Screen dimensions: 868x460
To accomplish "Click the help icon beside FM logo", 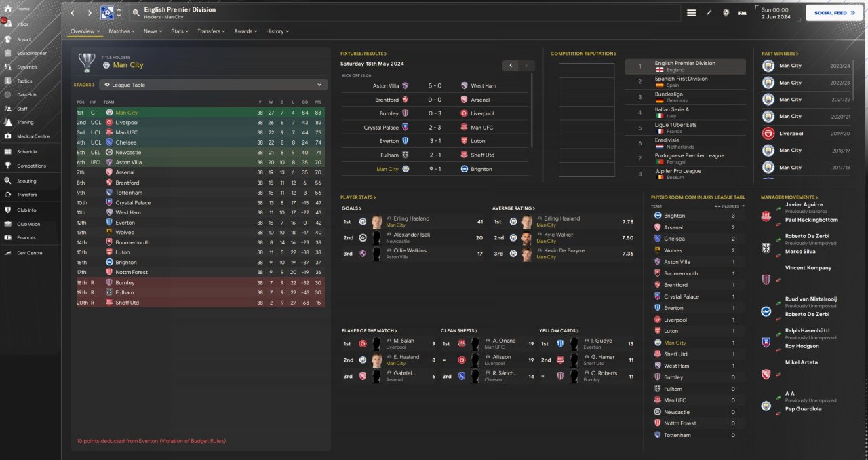I will coord(726,13).
